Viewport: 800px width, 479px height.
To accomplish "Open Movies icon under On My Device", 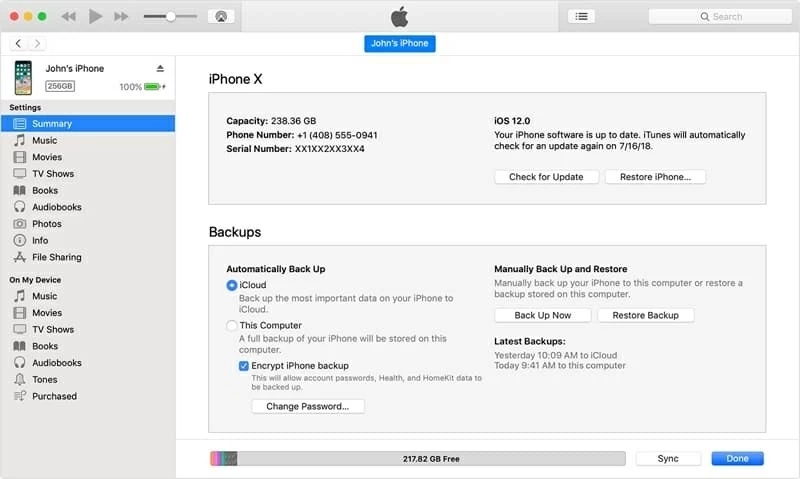I will coord(19,313).
